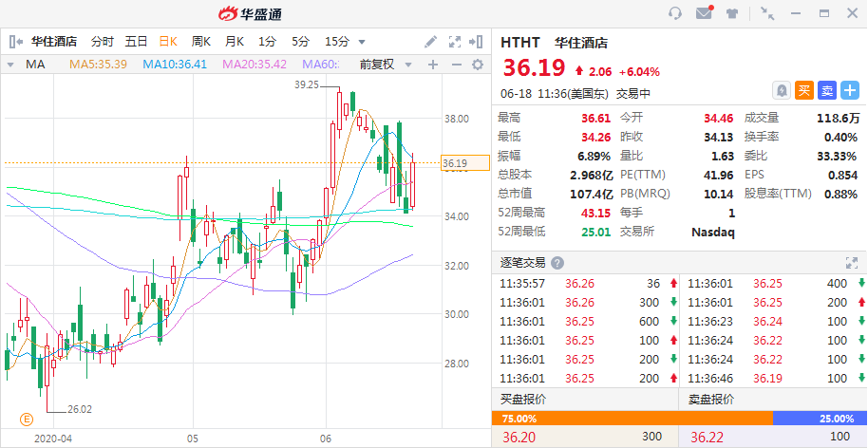The height and width of the screenshot is (448, 868).
Task: Select the 日K chart tab
Action: (x=168, y=42)
